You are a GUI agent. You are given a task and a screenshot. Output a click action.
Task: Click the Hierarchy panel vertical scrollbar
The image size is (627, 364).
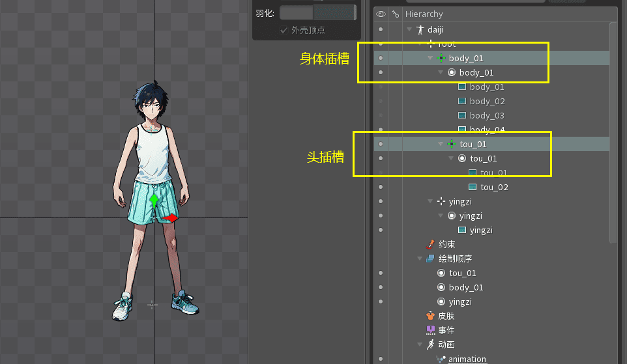coord(613,130)
